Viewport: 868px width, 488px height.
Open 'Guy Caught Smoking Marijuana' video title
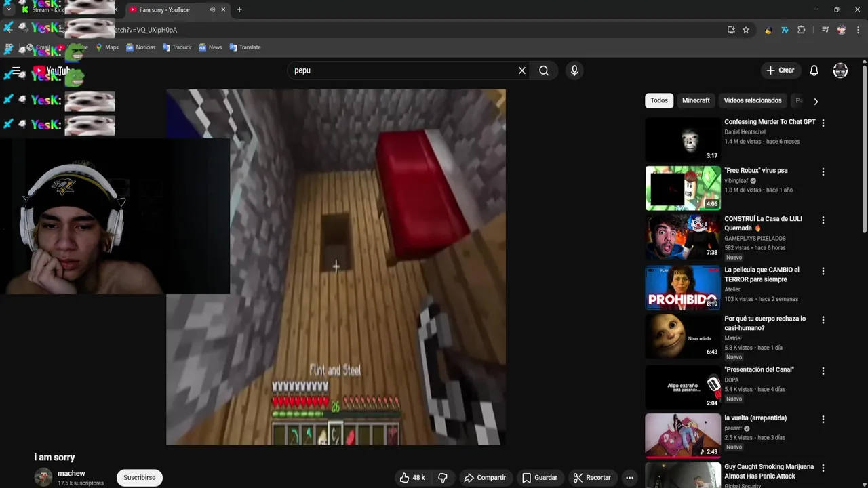click(x=769, y=471)
